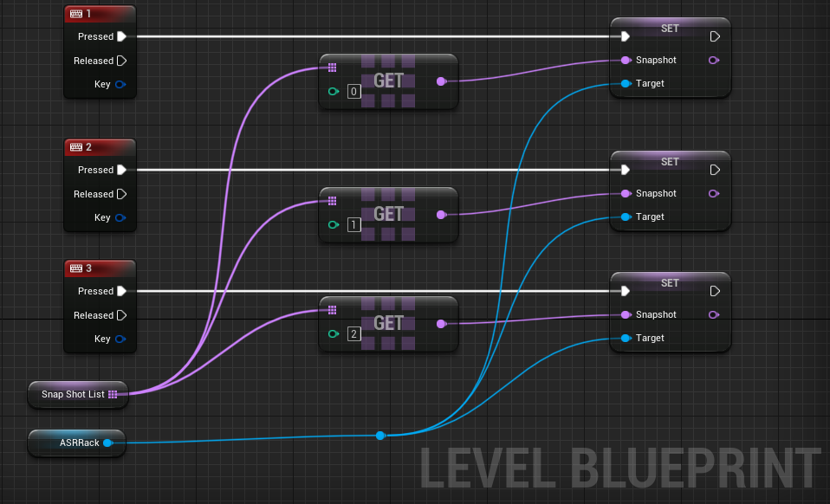Click exec input pin on first SET node
The height and width of the screenshot is (504, 830).
626,36
